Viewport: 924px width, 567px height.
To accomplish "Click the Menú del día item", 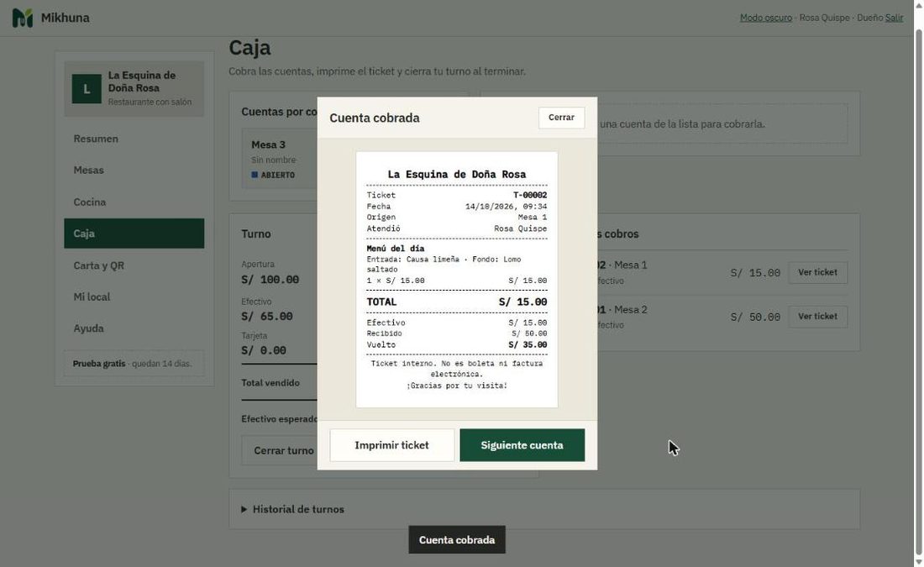I will pyautogui.click(x=396, y=249).
